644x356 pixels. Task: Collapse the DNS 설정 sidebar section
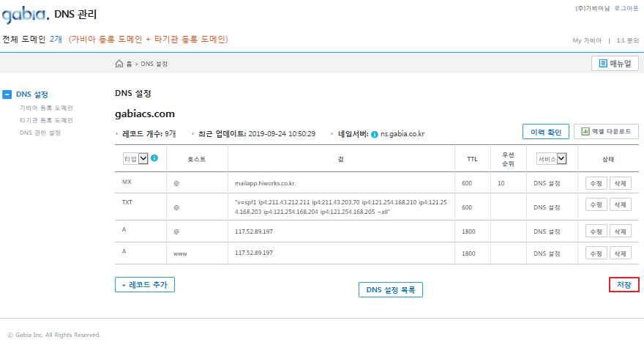pyautogui.click(x=7, y=94)
